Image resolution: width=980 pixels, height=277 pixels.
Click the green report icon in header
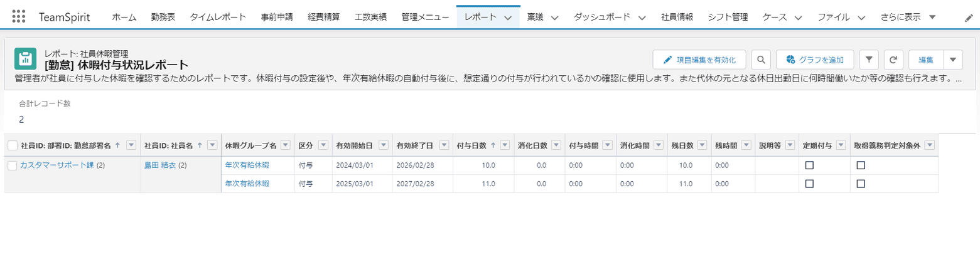[25, 59]
